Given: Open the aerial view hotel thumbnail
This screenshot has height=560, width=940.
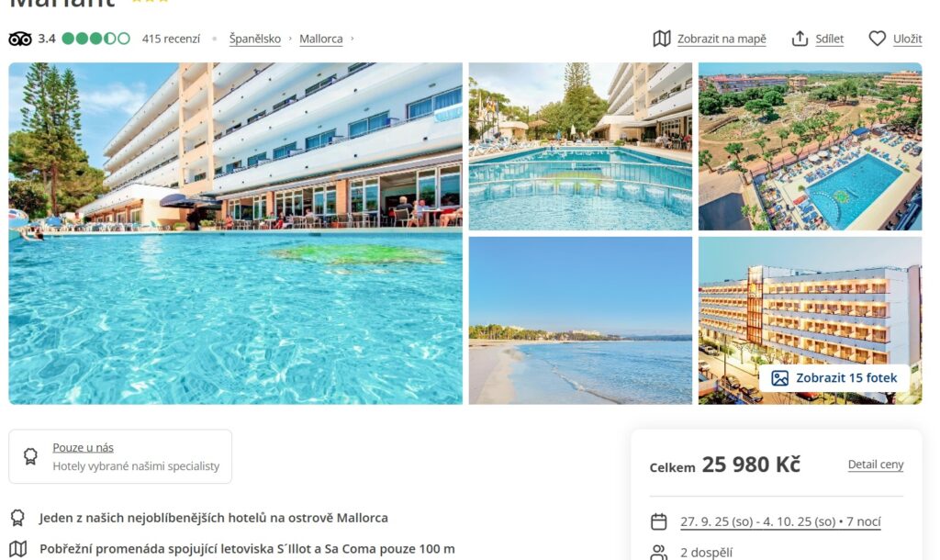Looking at the screenshot, I should tap(810, 146).
